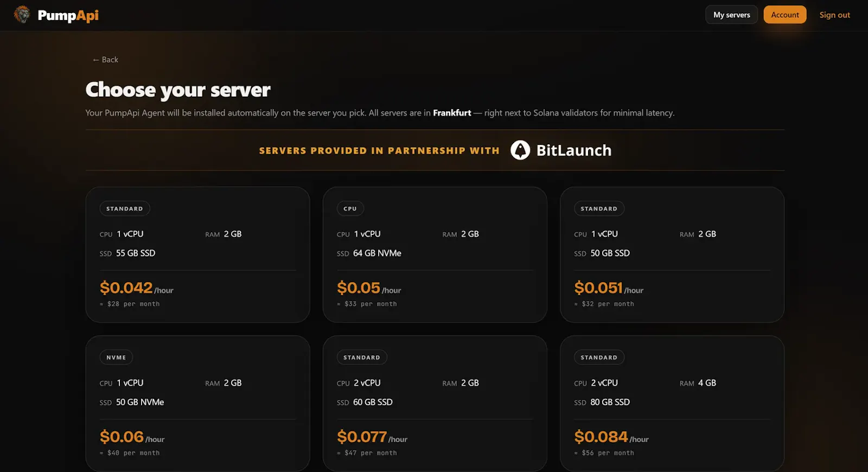Sign out of the account
868x472 pixels.
point(834,15)
